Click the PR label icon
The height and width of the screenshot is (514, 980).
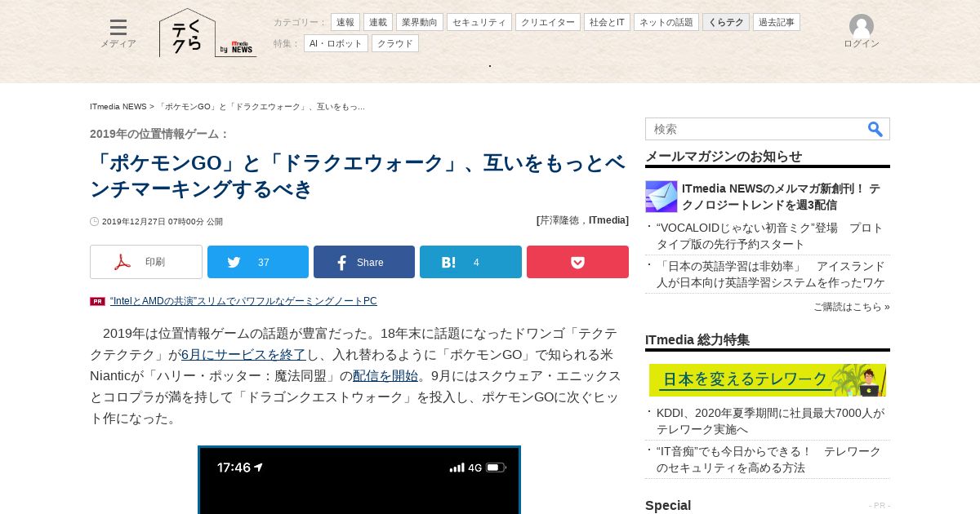coord(98,301)
